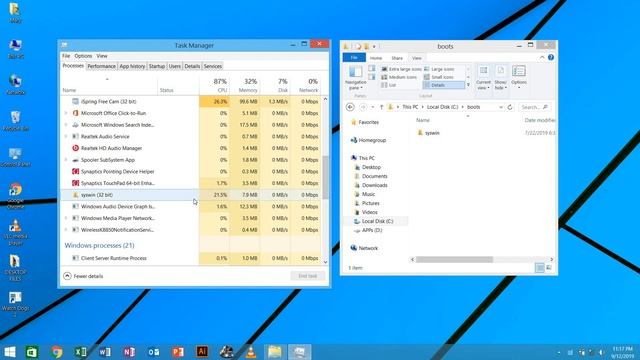Choose Large icons layout
Screen dimensions: 640x360
tap(439, 69)
